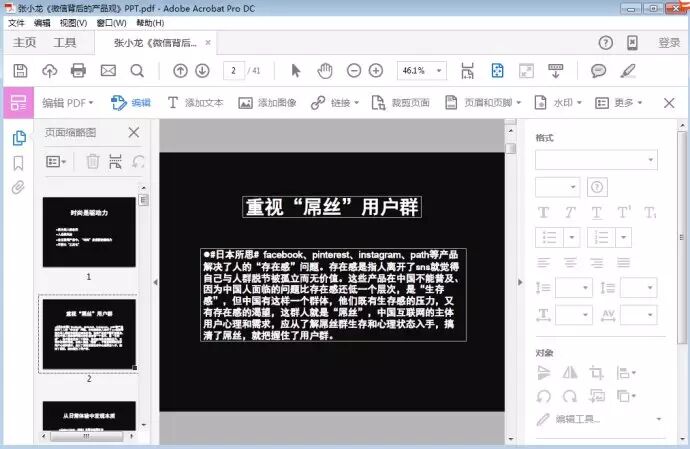Click the page number input field

(x=234, y=70)
